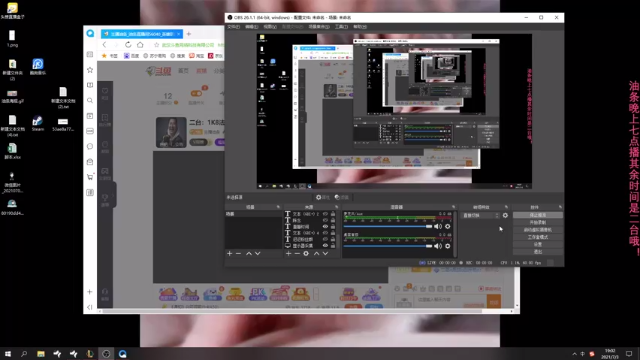Toggle visibility of 文本 (GDI+) 4 source
This screenshot has width=640, height=360.
[x=325, y=233]
